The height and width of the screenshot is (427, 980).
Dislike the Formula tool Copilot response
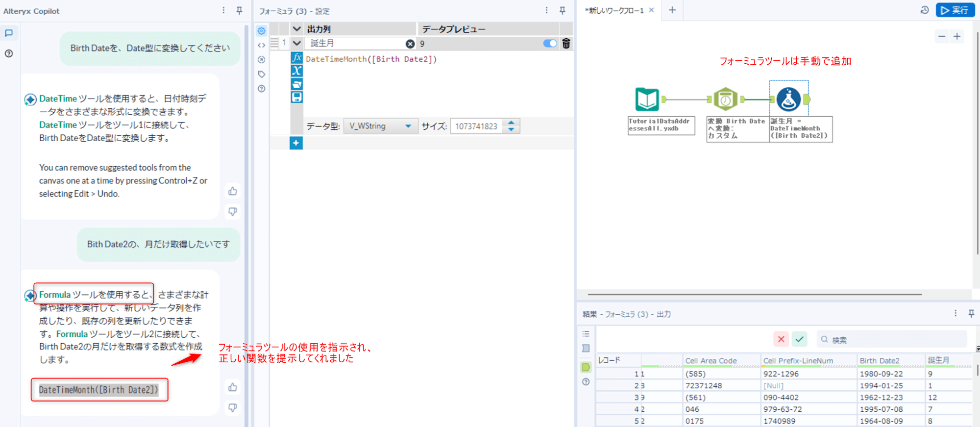pyautogui.click(x=233, y=407)
